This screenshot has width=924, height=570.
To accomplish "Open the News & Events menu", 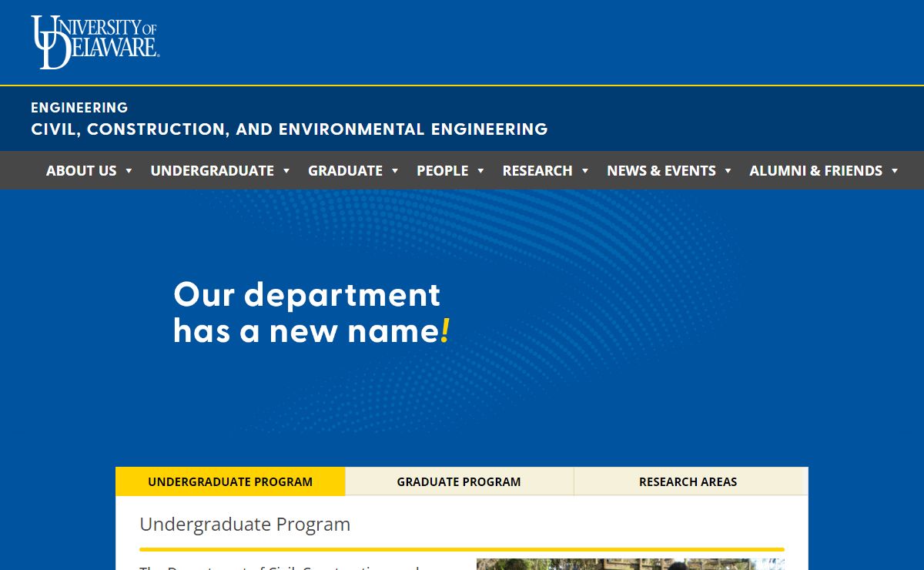I will click(661, 171).
